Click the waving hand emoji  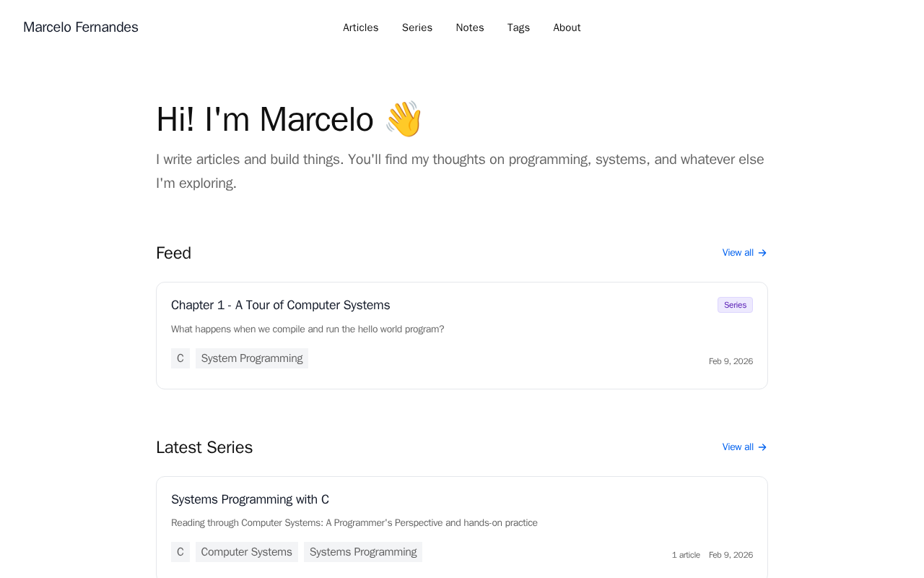point(404,119)
